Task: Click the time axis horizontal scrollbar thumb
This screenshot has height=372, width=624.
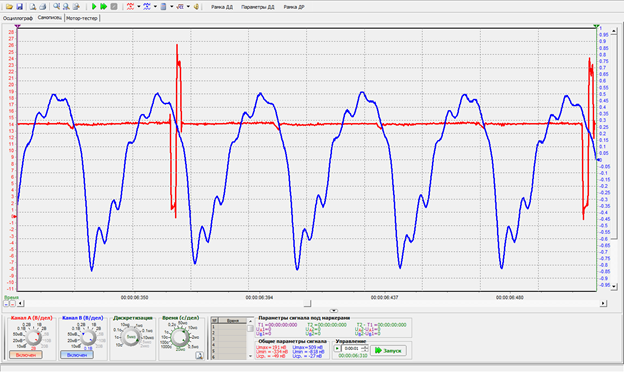Action: tap(307, 304)
